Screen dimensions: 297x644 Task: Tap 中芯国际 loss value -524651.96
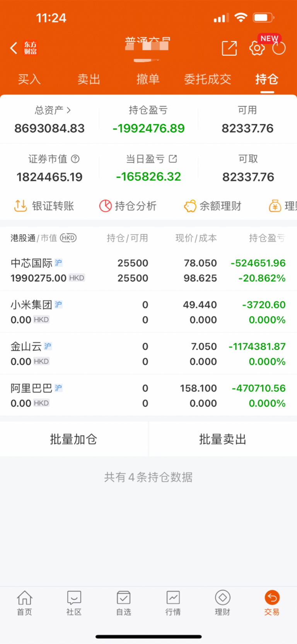pos(258,263)
